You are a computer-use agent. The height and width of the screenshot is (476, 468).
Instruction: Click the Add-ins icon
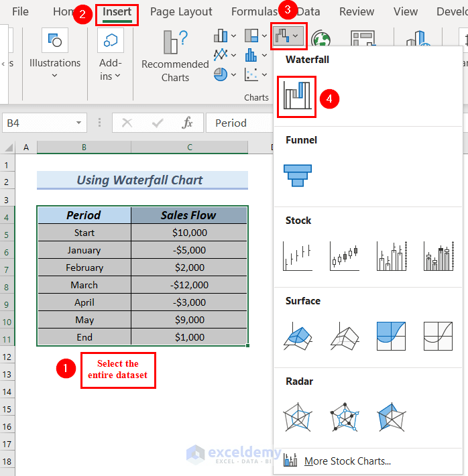tap(111, 40)
